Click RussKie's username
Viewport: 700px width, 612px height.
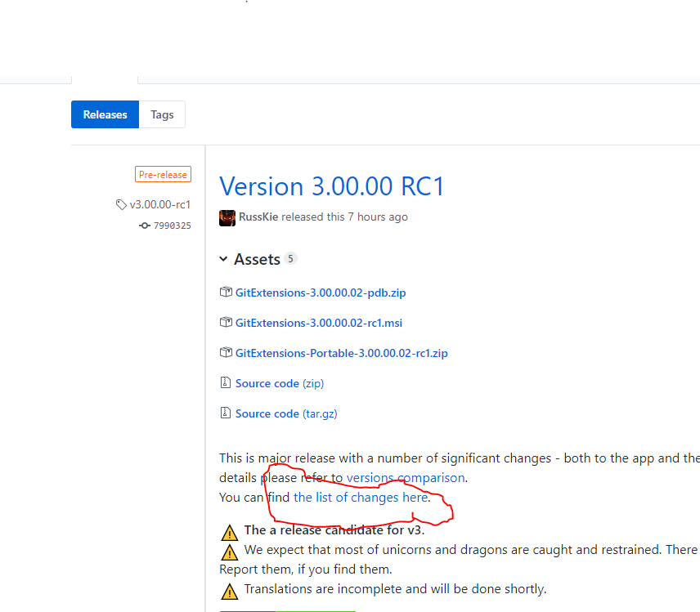coord(258,217)
